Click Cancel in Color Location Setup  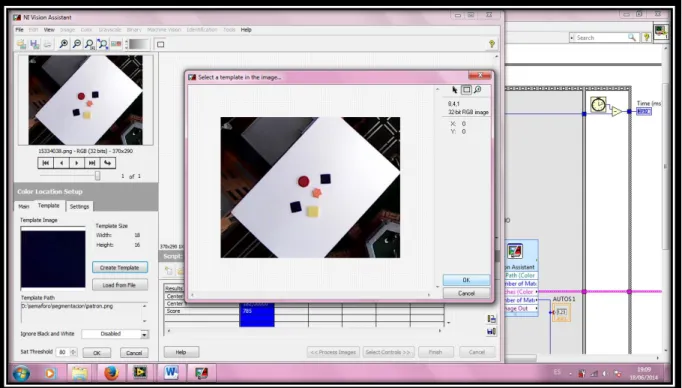point(134,353)
